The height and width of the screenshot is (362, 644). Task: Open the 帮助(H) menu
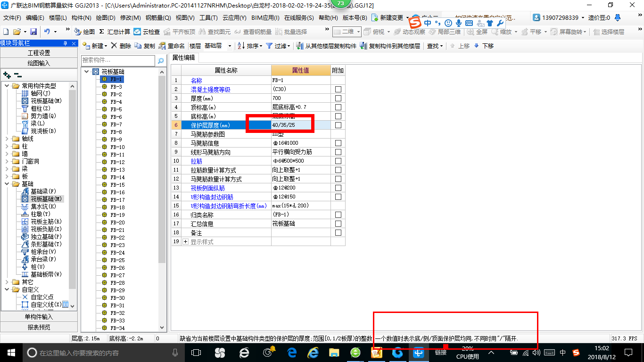[328, 18]
